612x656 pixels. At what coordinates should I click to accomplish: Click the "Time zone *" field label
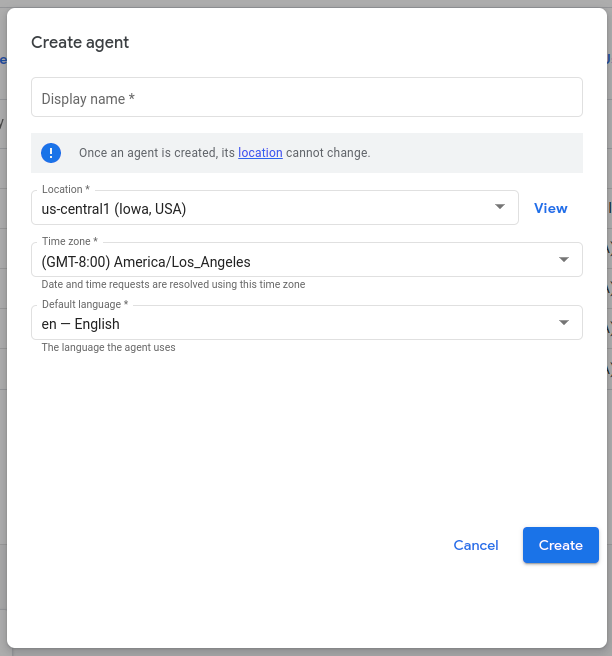tap(70, 242)
